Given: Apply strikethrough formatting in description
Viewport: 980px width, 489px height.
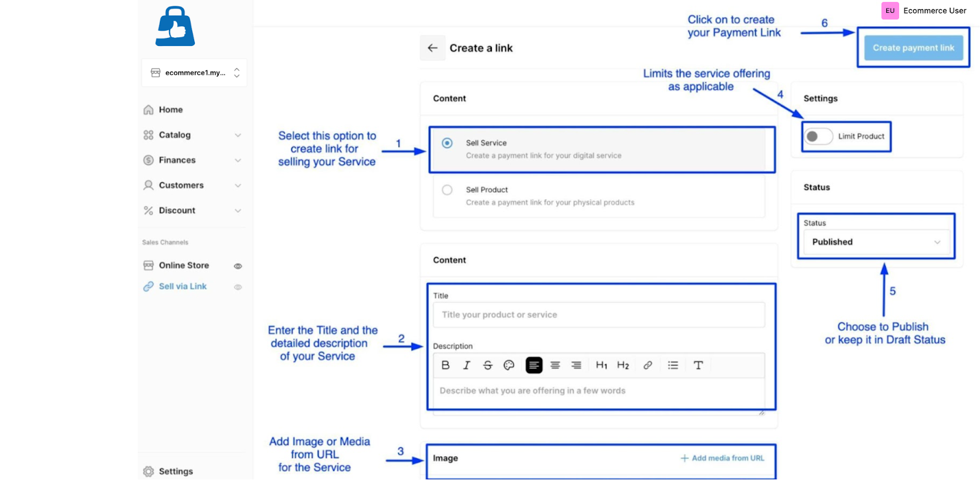Looking at the screenshot, I should (488, 365).
